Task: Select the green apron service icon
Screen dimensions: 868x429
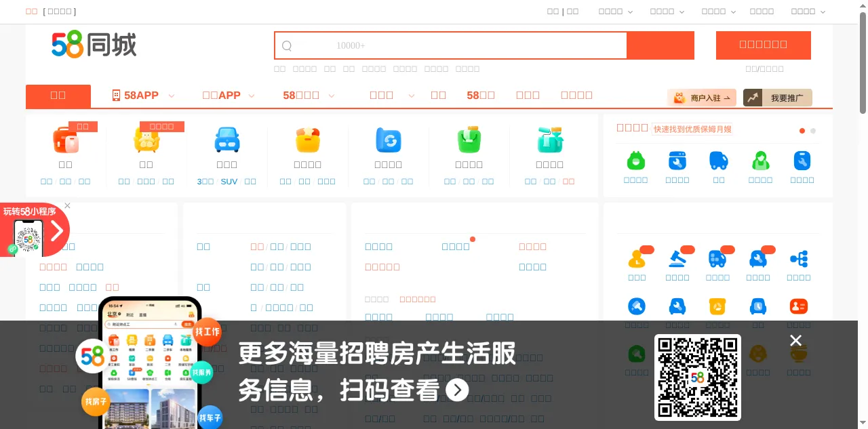Action: tap(636, 161)
